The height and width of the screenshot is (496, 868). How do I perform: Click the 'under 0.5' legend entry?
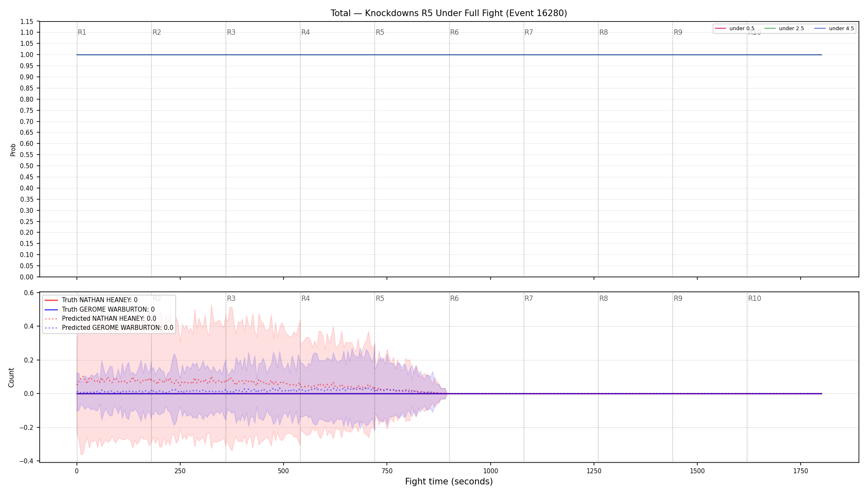pos(735,29)
